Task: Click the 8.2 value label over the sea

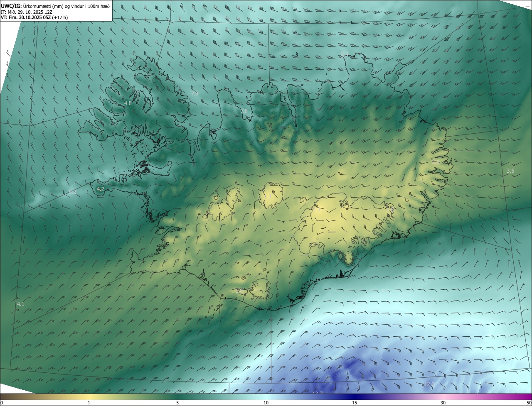Action: point(72,192)
